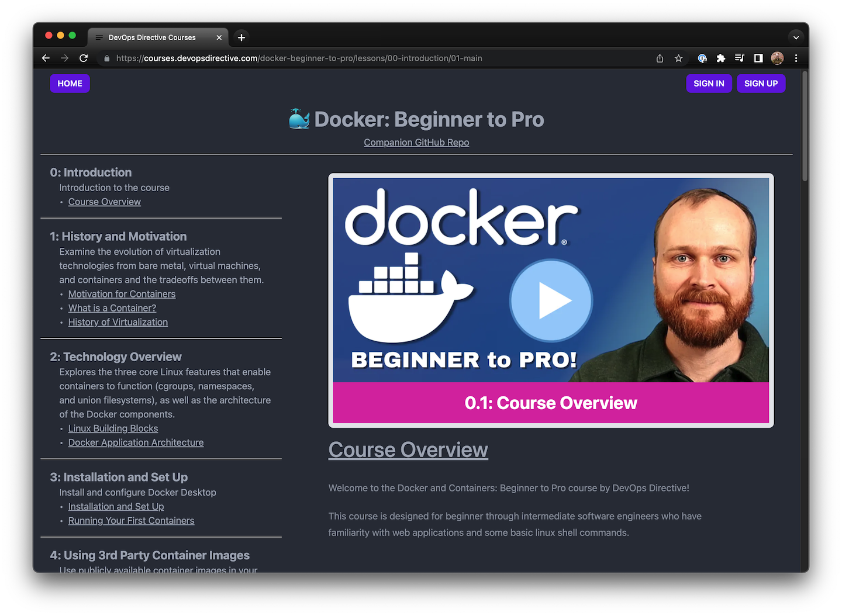
Task: Reload the current page
Action: click(84, 58)
